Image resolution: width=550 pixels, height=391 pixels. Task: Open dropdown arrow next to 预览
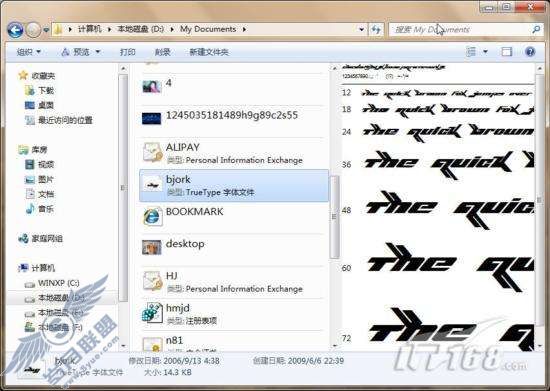coord(98,52)
